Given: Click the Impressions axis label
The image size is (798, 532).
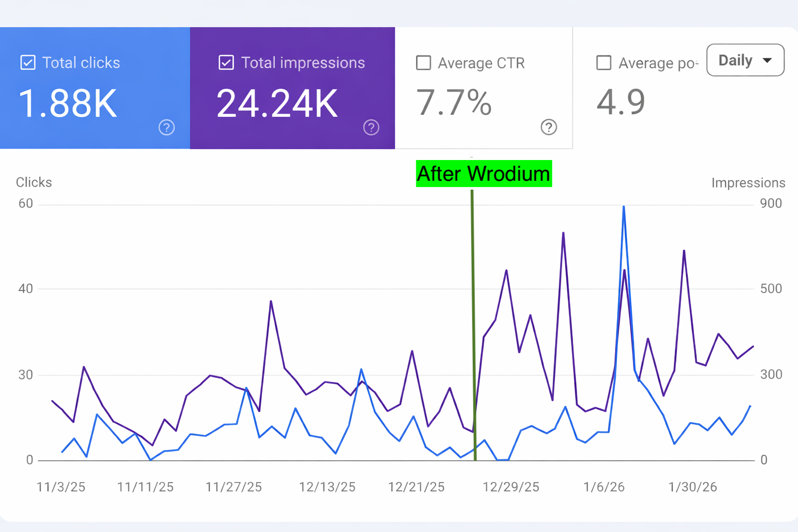Looking at the screenshot, I should coord(748,182).
